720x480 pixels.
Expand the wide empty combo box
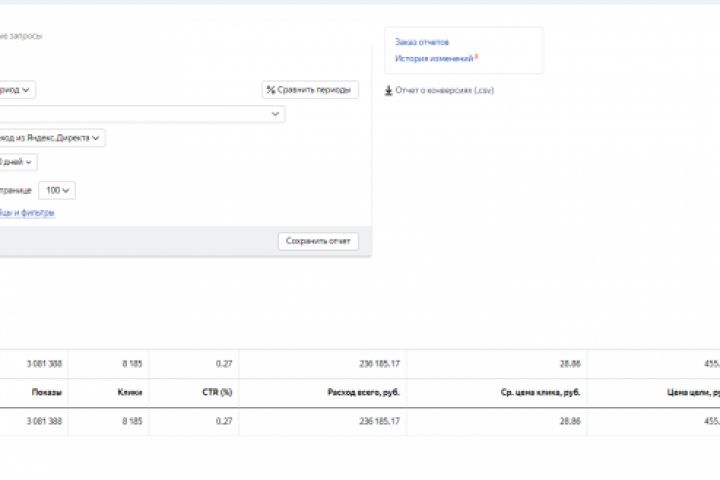tap(275, 114)
